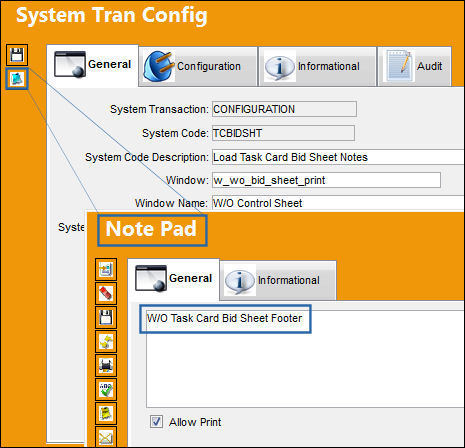Click the Window field showing w_wo_bid_sheet_print

coord(326,180)
